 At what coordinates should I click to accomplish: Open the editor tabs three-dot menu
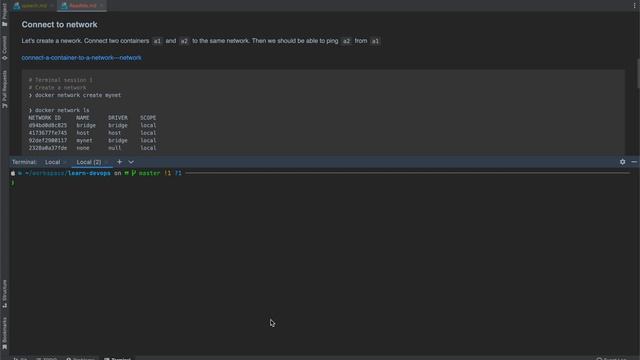(634, 5)
